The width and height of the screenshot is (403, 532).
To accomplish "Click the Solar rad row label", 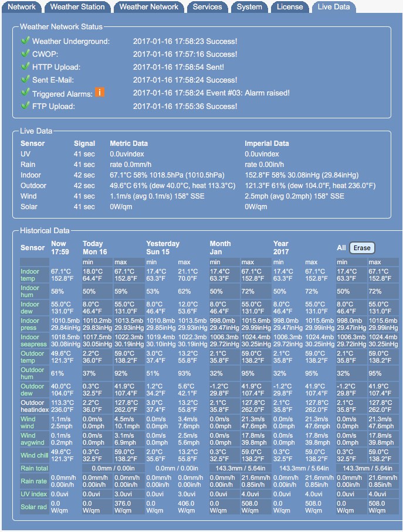I will [34, 506].
